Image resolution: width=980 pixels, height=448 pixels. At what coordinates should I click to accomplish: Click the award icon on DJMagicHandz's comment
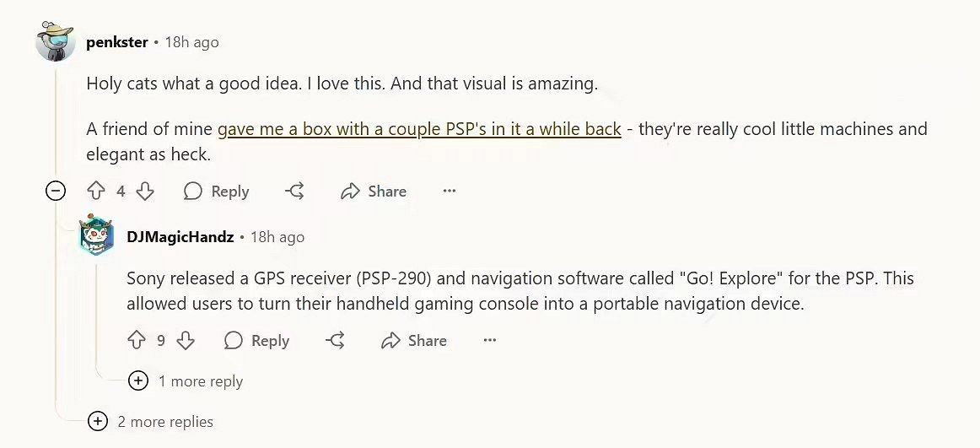(335, 341)
